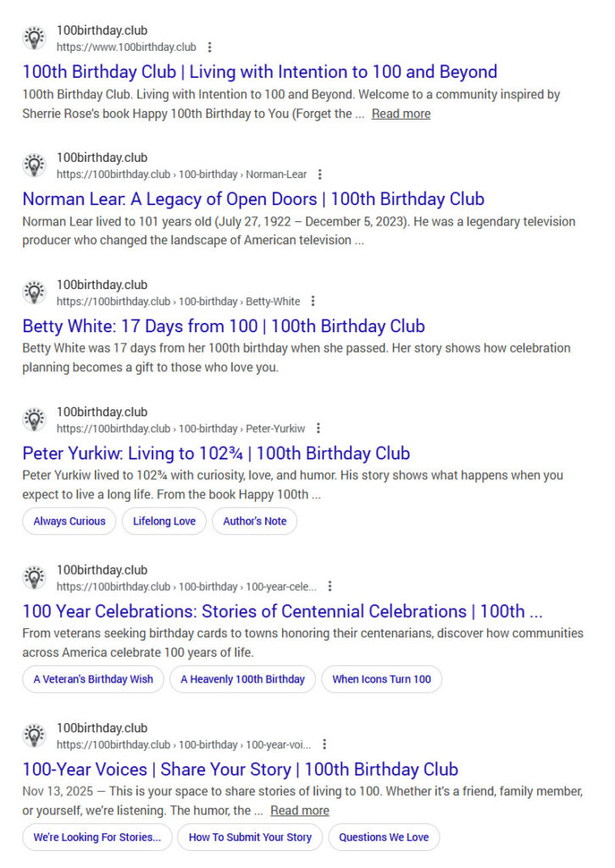This screenshot has width=615, height=868.
Task: Click the favicon next to the Betty White result
Action: (x=33, y=292)
